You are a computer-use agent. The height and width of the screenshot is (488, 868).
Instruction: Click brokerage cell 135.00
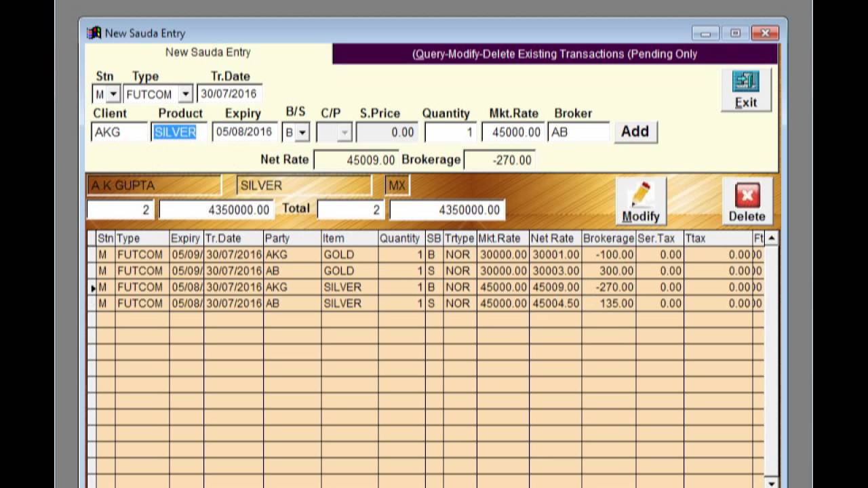tap(608, 304)
